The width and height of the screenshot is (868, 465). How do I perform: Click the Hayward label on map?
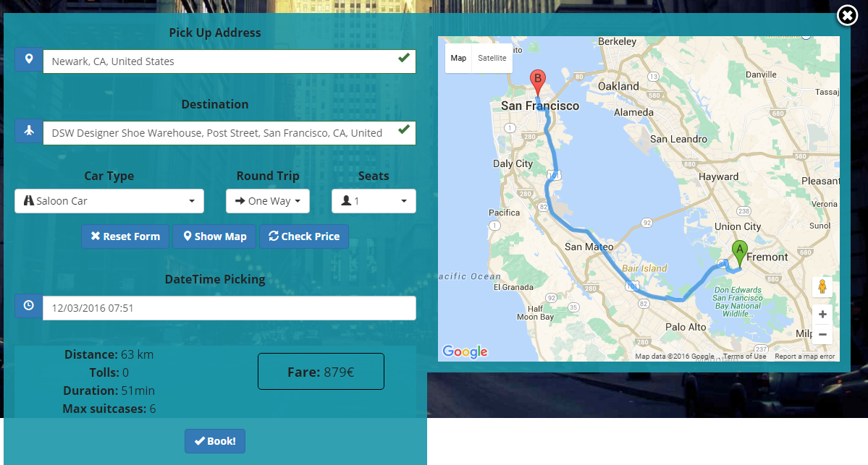719,177
